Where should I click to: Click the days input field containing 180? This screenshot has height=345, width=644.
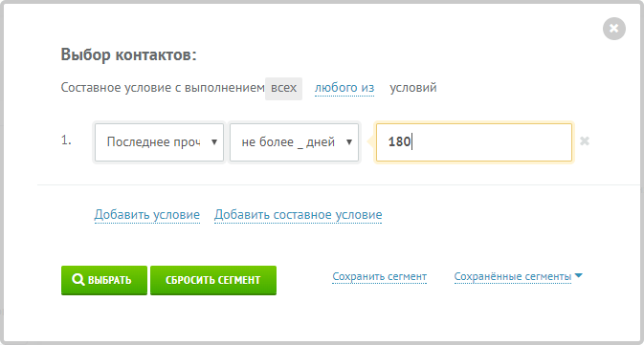(474, 142)
